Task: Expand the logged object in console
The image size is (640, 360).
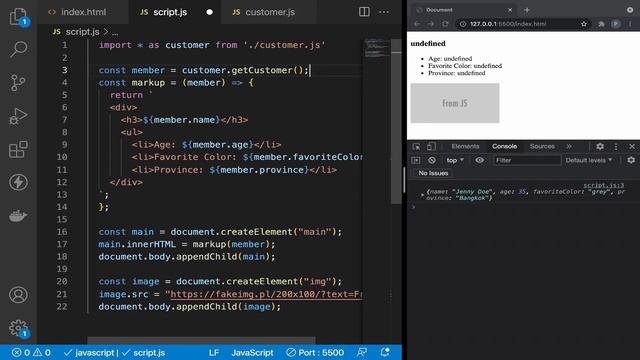Action: (422, 195)
